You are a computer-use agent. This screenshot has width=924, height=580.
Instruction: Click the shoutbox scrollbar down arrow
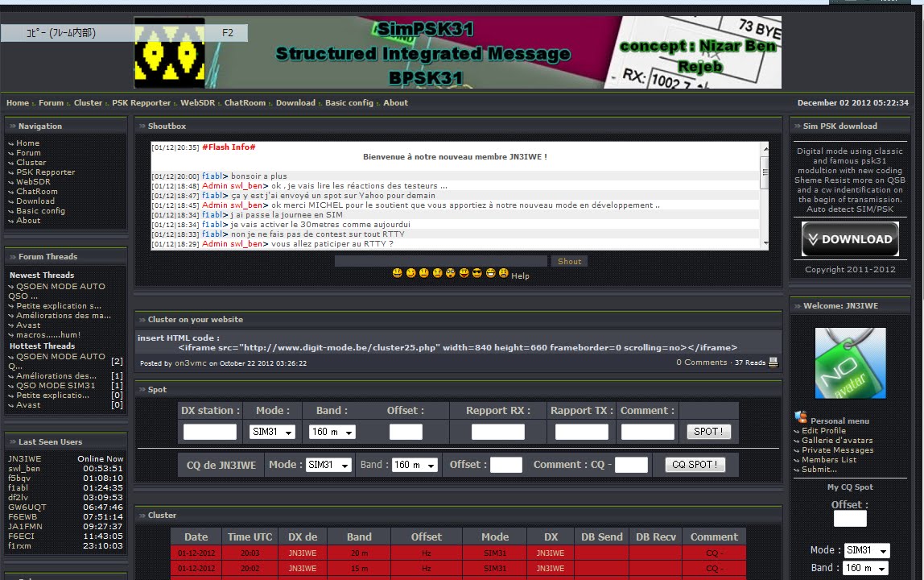coord(765,243)
